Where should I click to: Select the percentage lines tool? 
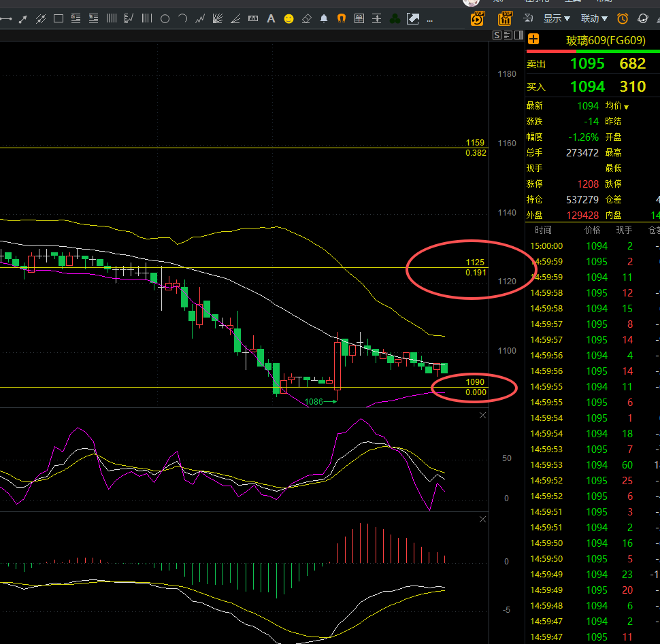(x=94, y=19)
